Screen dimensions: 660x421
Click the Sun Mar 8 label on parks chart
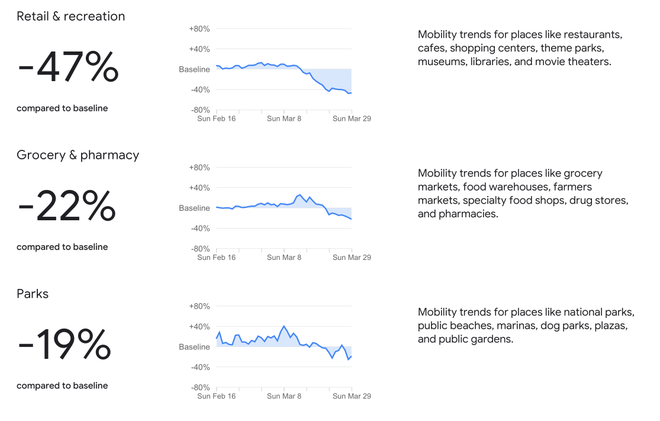[x=284, y=396]
